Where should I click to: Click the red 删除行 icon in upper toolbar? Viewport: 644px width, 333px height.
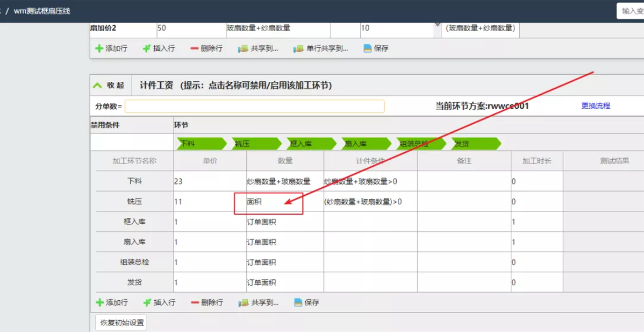pos(194,48)
